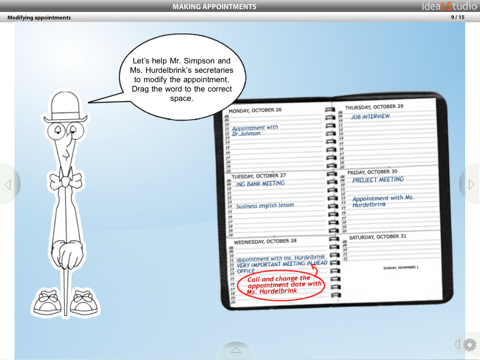480x360 pixels.
Task: Click the 'MAKING APPOINTMENTS' title
Action: coord(214,6)
